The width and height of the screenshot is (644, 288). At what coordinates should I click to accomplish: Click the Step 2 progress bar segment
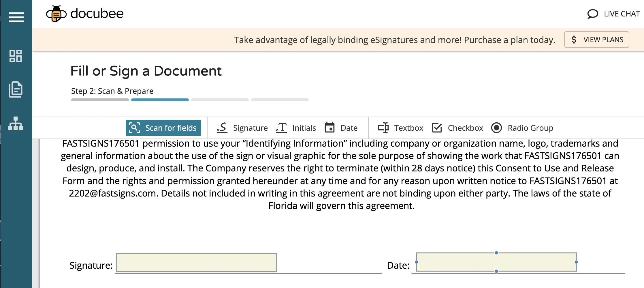click(160, 100)
